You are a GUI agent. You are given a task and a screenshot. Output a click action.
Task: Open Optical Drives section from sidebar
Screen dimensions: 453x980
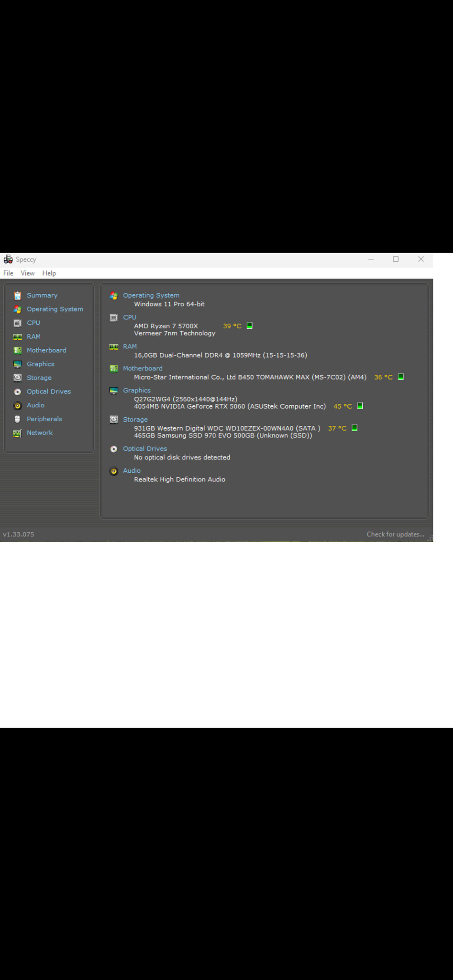(x=49, y=391)
